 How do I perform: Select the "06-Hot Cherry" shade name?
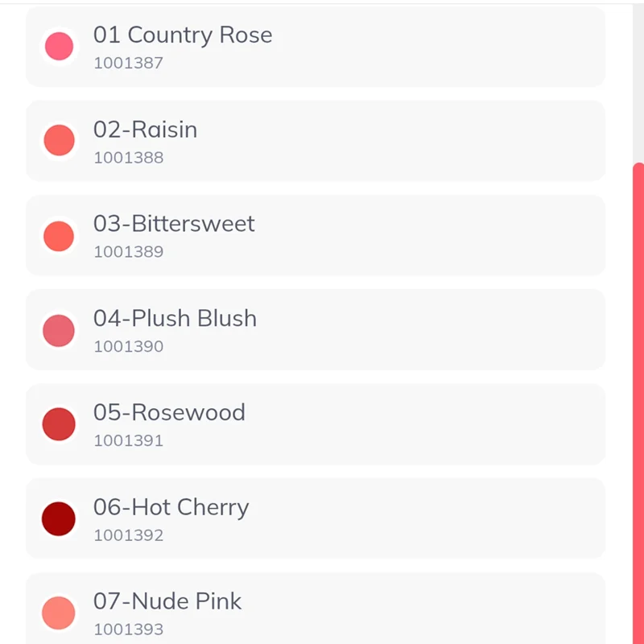(171, 507)
